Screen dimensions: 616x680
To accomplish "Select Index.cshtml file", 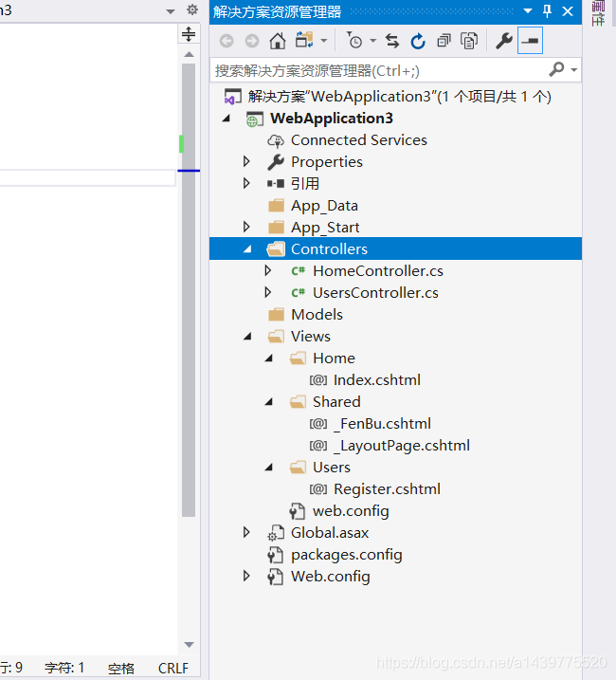I will tap(377, 380).
